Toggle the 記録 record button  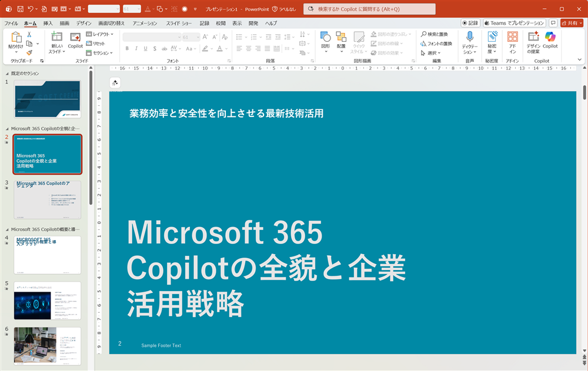click(x=470, y=23)
